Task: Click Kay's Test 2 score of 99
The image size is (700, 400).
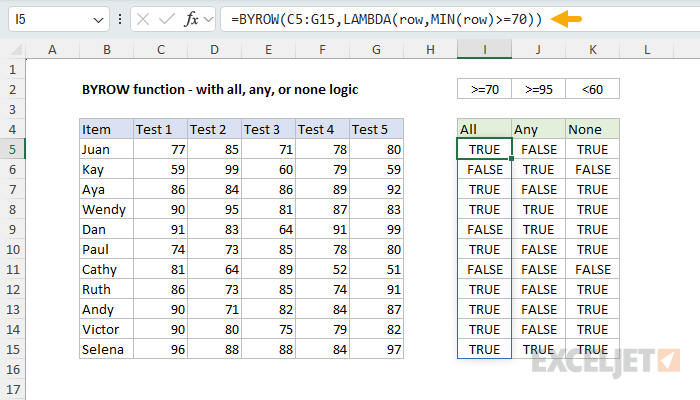Action: pos(215,170)
